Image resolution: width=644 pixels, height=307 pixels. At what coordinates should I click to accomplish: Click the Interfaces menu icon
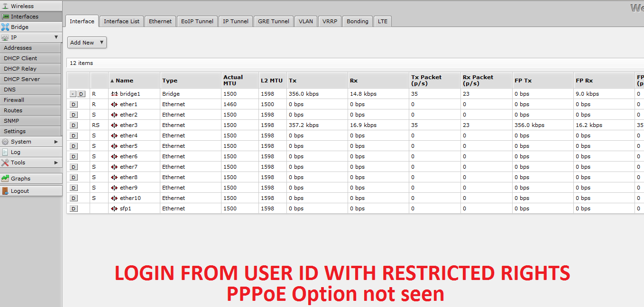coord(5,17)
